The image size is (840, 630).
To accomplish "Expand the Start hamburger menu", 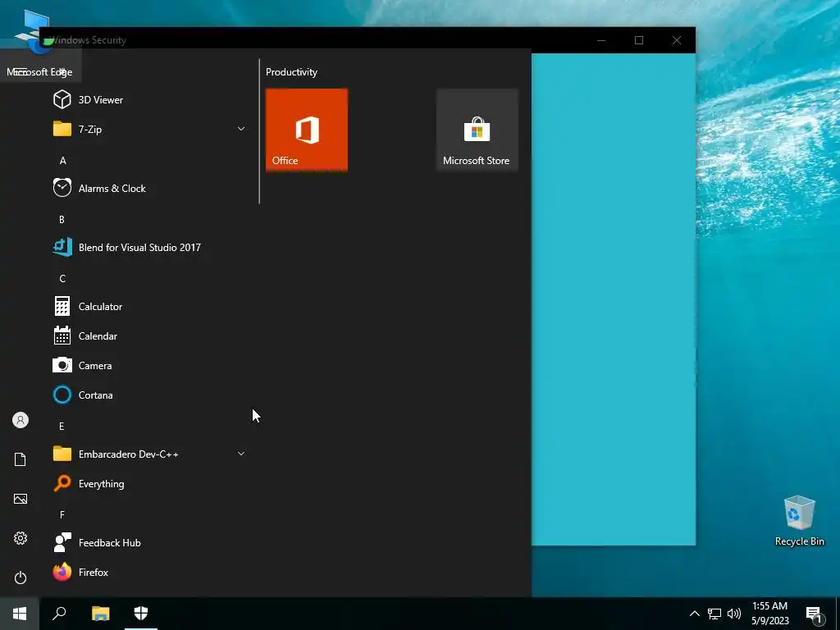I will click(21, 71).
